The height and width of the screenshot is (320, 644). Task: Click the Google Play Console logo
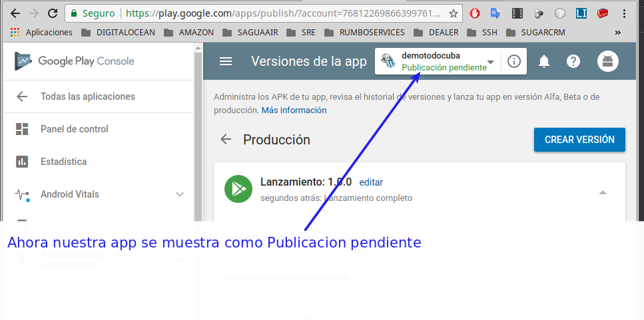point(75,61)
